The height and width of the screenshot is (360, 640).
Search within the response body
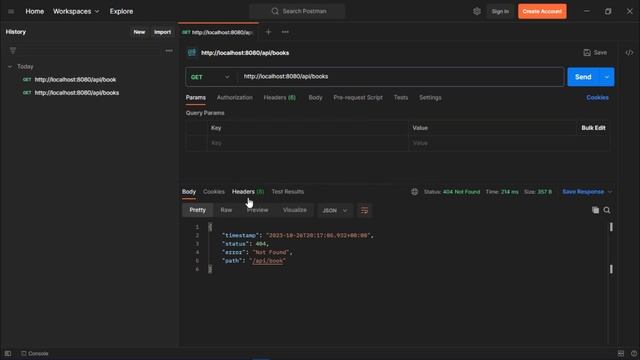coord(607,210)
